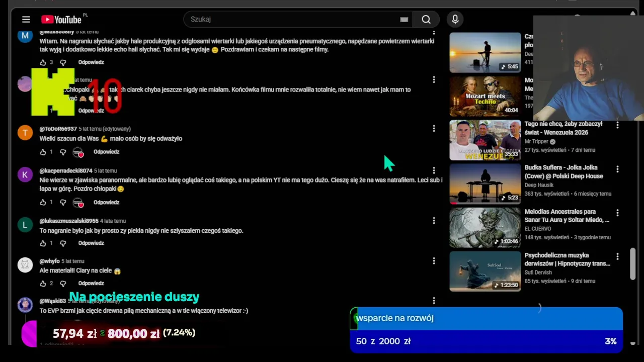Start voice search with microphone icon

point(455,19)
